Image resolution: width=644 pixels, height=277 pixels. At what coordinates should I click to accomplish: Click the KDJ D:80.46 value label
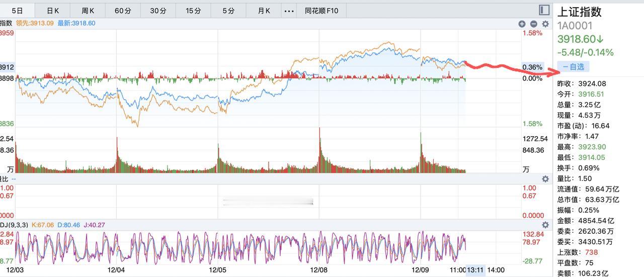69,225
